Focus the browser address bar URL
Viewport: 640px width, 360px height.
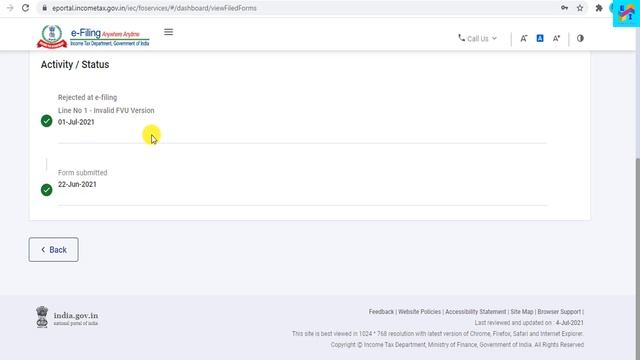[154, 8]
